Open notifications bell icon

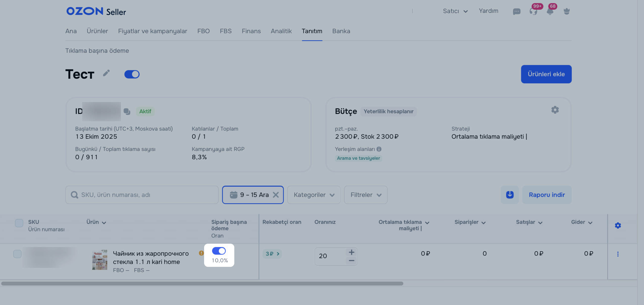[x=550, y=11]
